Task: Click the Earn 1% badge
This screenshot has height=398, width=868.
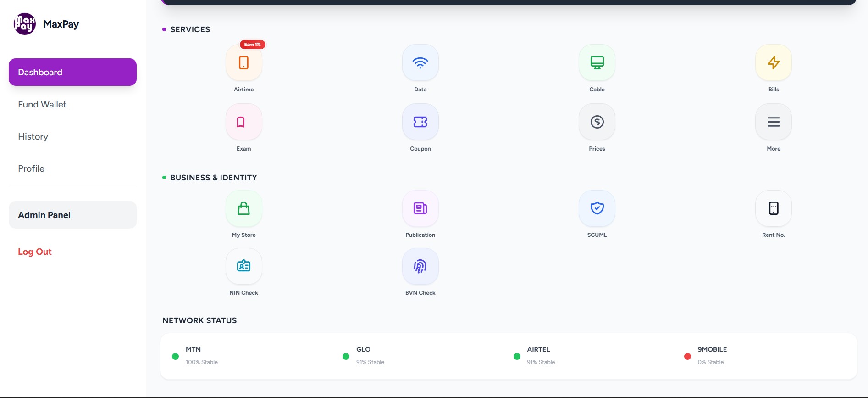Action: point(252,45)
